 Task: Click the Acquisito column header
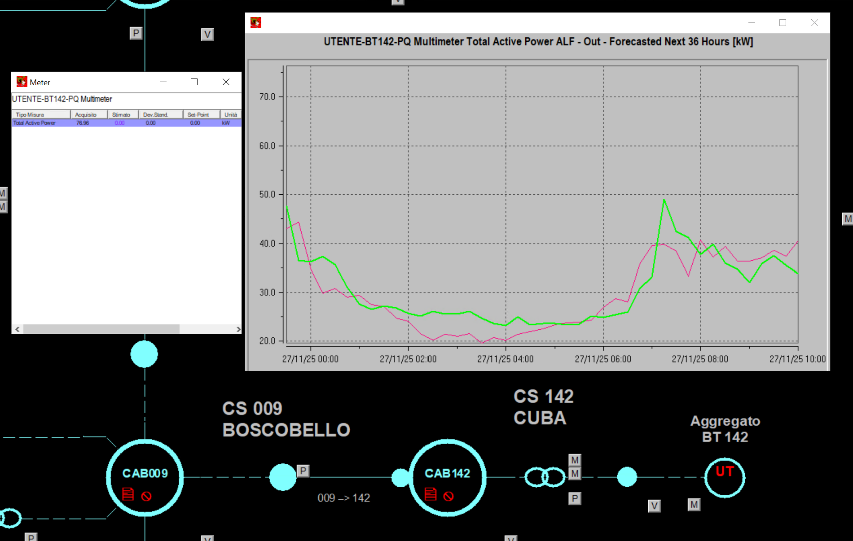tap(85, 115)
